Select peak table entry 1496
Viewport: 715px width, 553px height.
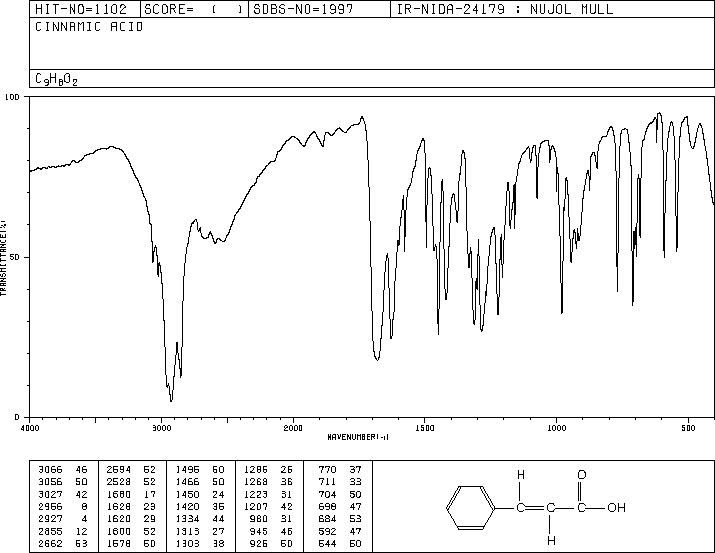click(x=187, y=469)
